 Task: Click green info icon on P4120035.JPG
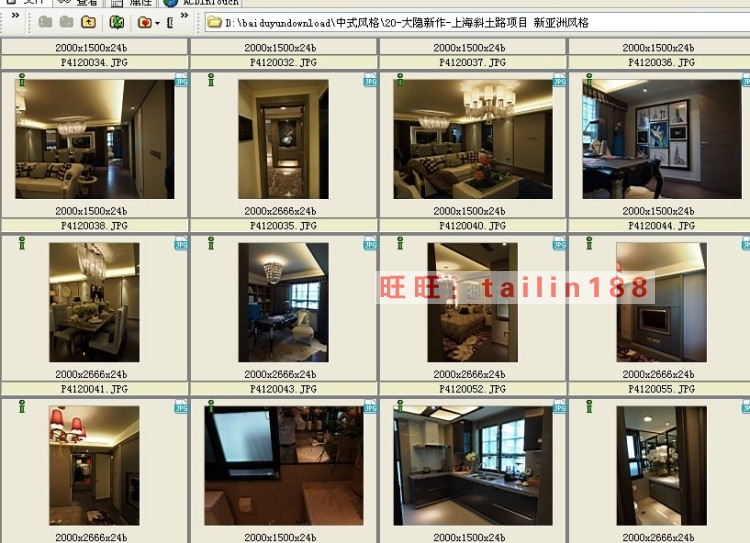point(211,80)
